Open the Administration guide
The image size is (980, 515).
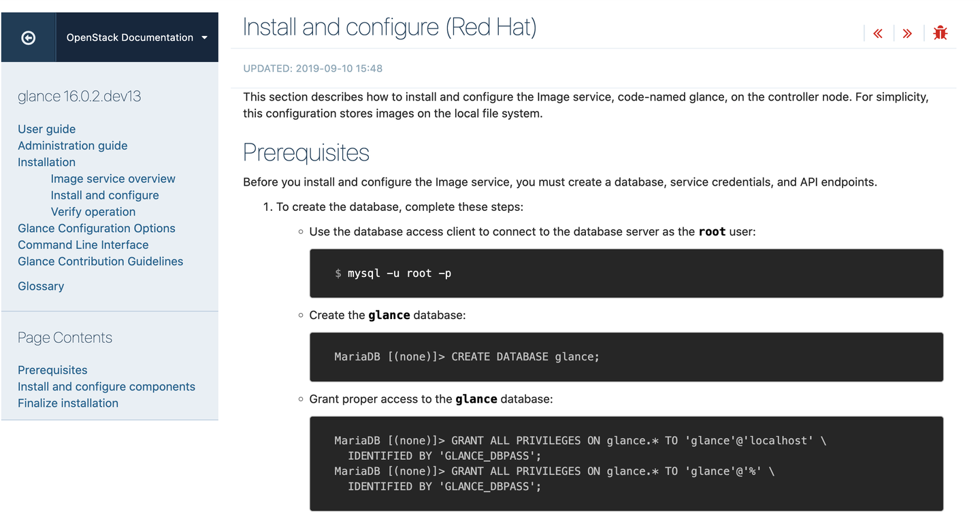point(72,146)
